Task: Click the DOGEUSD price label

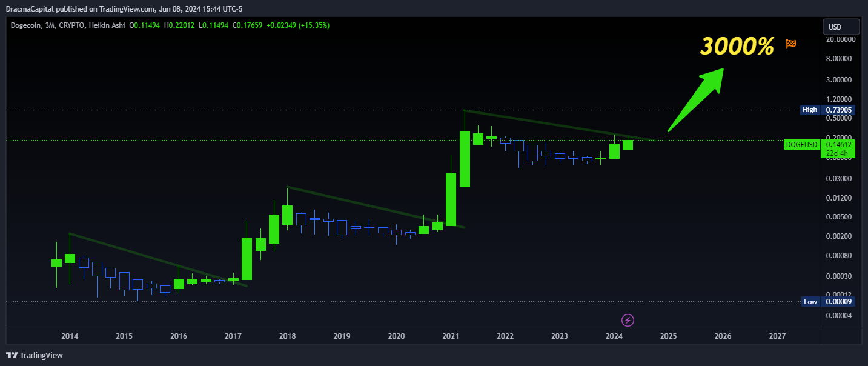Action: pos(801,144)
